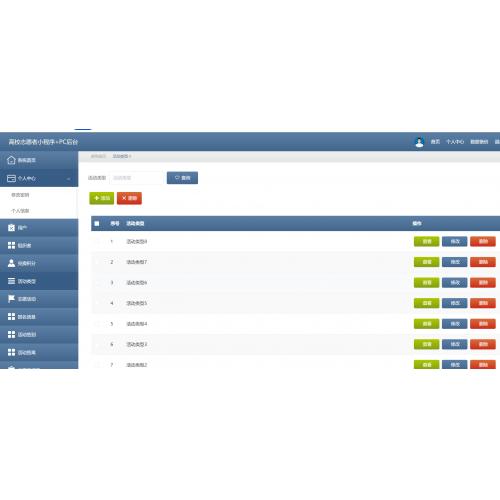
Task: Click the highlighted list-lines icon in the sidebar
Action: pos(11,281)
